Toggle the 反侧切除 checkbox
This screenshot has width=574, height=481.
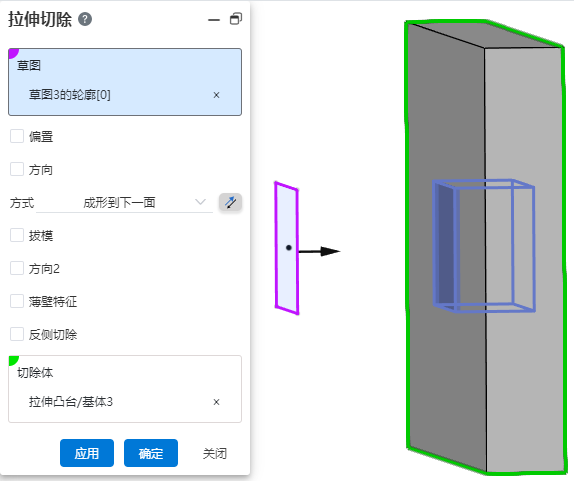coord(17,334)
